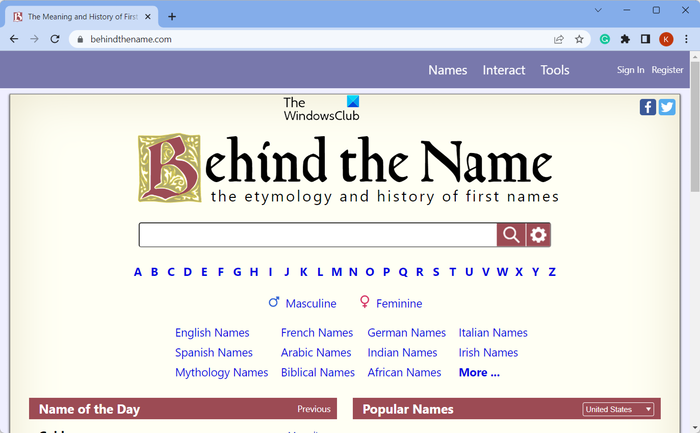Click the Facebook icon
This screenshot has width=700, height=433.
(x=648, y=107)
